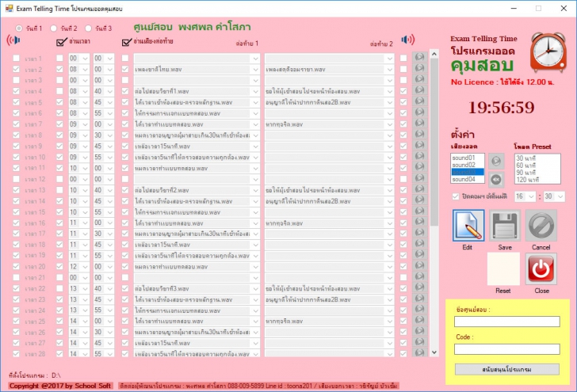Click the blue speaker icon near ต่อท้าย 2
The width and height of the screenshot is (577, 392).
(x=407, y=40)
